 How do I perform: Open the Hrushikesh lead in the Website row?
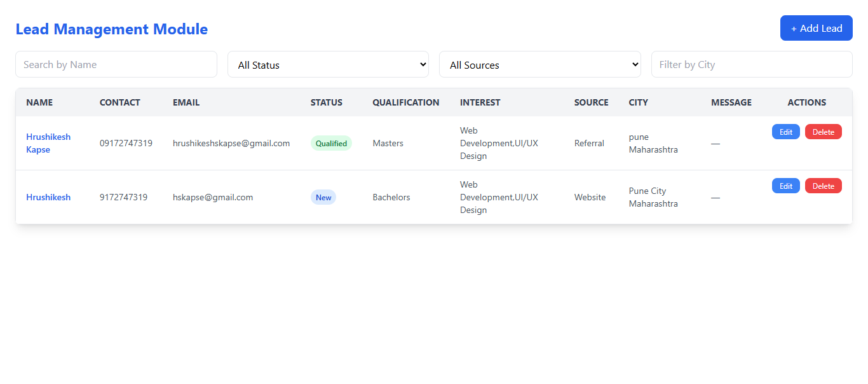pos(48,197)
